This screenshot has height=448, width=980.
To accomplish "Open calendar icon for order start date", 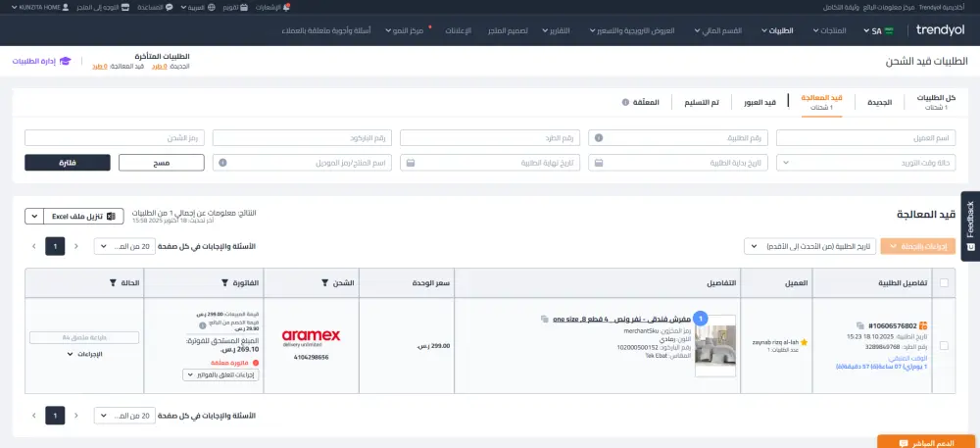I will [x=598, y=163].
